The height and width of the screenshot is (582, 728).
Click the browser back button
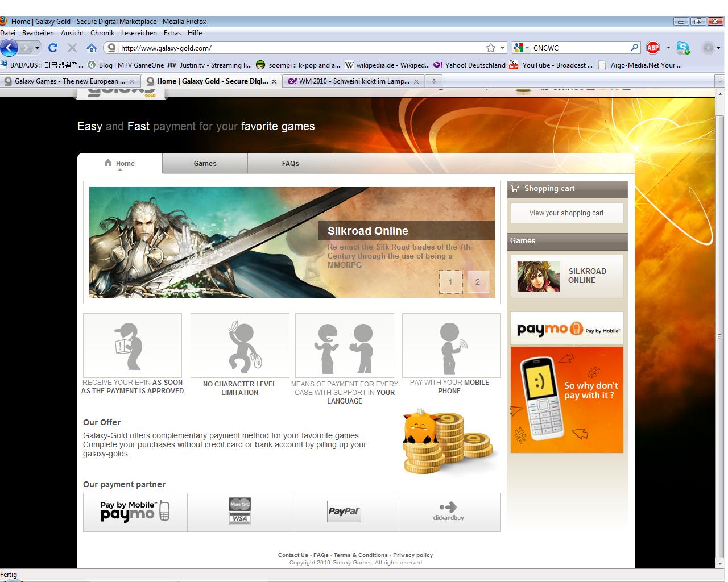[10, 48]
